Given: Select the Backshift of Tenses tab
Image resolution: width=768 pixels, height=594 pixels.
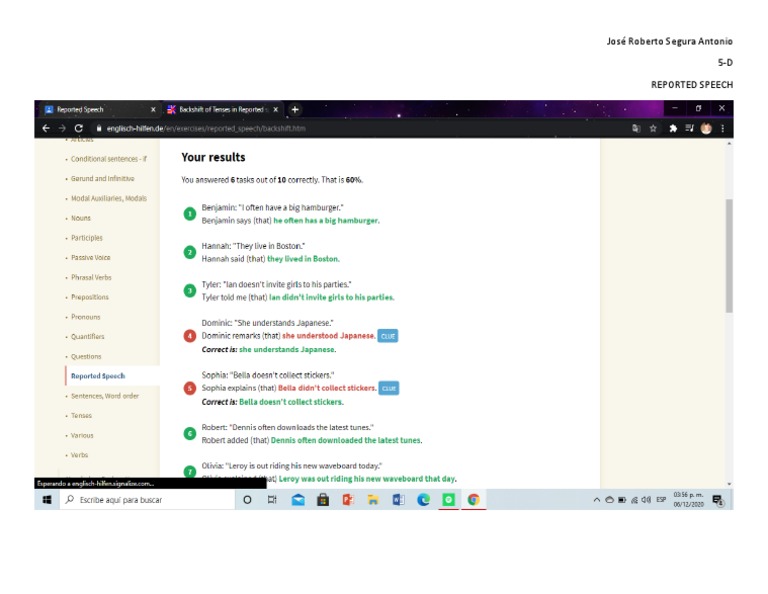Looking at the screenshot, I should [222, 109].
